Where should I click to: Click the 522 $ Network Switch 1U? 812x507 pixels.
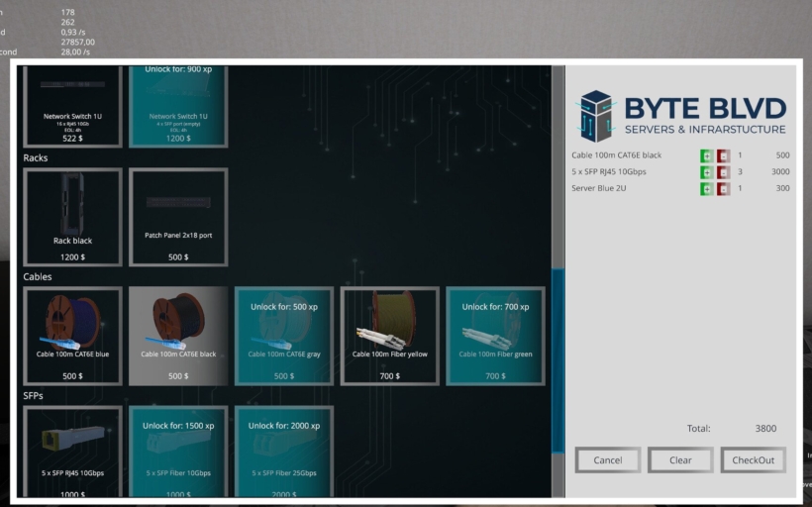click(72, 107)
